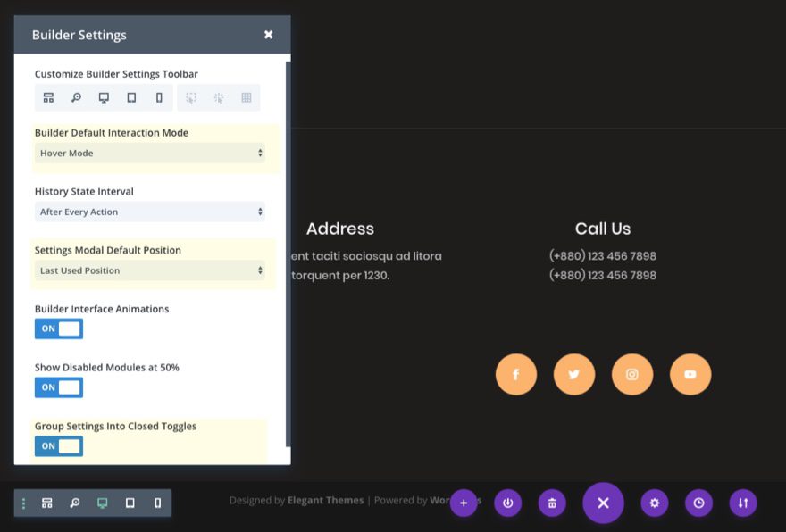The image size is (786, 532).
Task: Toggle Builder Interface Animations switch
Action: pyautogui.click(x=59, y=328)
